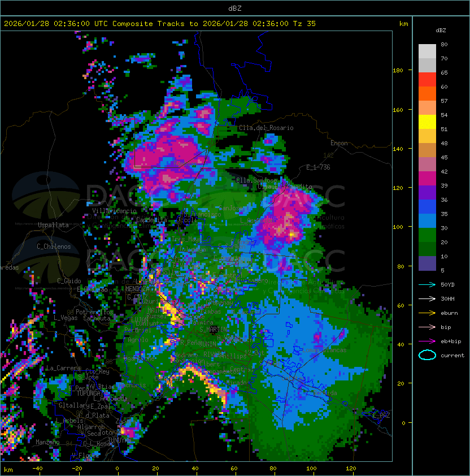Click the dBZ header above the color scale

pos(441,31)
